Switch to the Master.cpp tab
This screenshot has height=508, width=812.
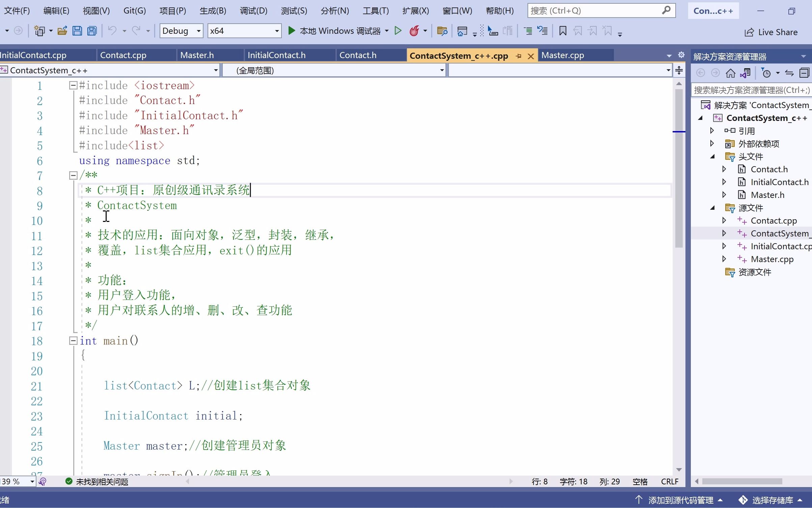pyautogui.click(x=562, y=55)
